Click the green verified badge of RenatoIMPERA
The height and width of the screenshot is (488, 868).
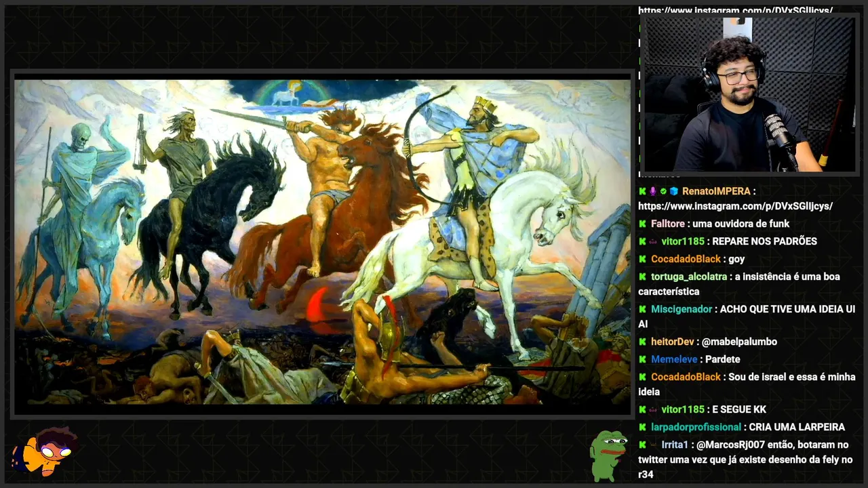point(663,191)
